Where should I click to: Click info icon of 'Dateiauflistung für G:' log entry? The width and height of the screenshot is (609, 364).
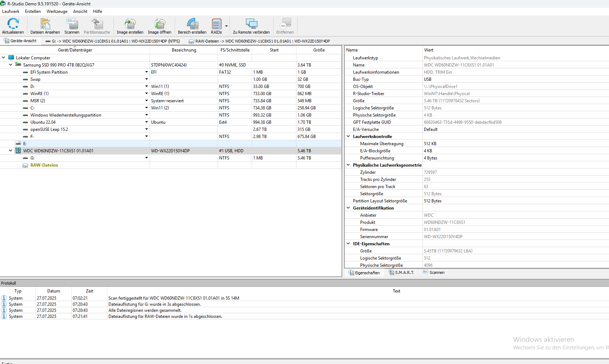[x=4, y=304]
